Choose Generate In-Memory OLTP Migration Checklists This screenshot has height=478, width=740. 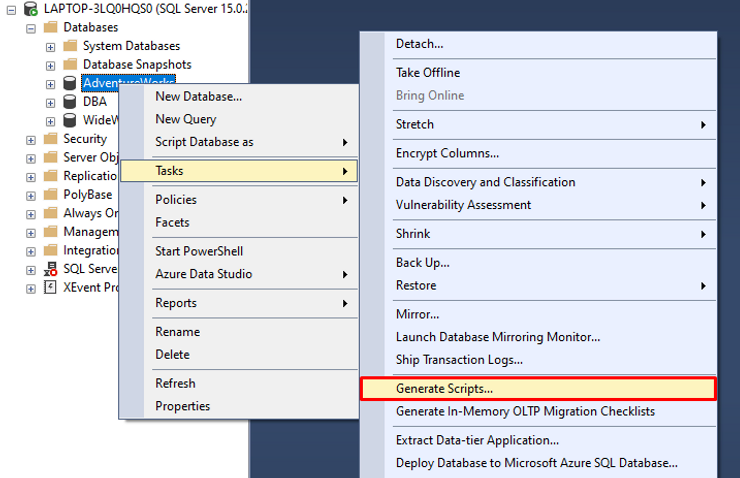click(538, 411)
